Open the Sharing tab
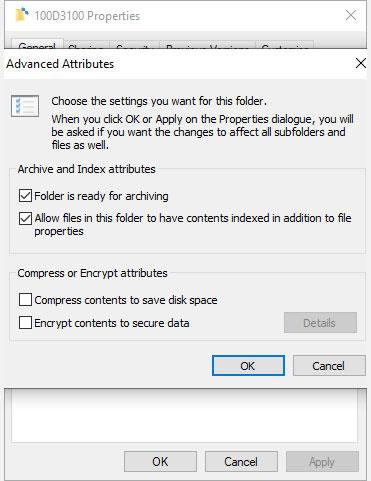The height and width of the screenshot is (481, 371). [86, 45]
